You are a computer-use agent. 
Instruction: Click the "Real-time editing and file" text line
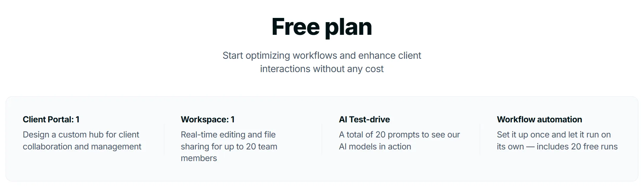(228, 135)
